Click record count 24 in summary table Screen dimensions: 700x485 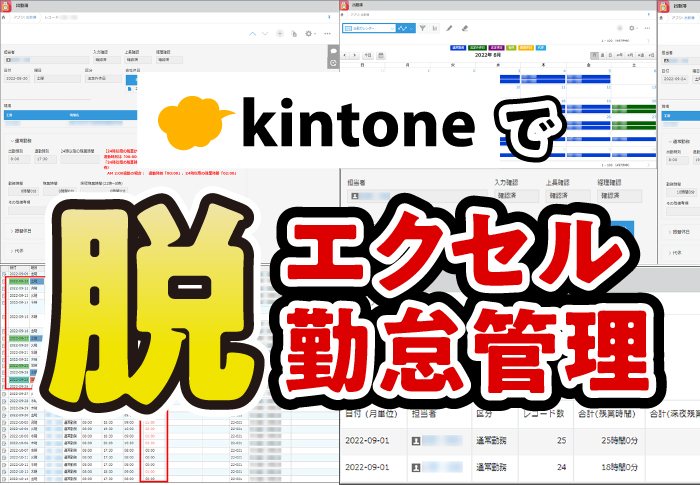point(561,467)
